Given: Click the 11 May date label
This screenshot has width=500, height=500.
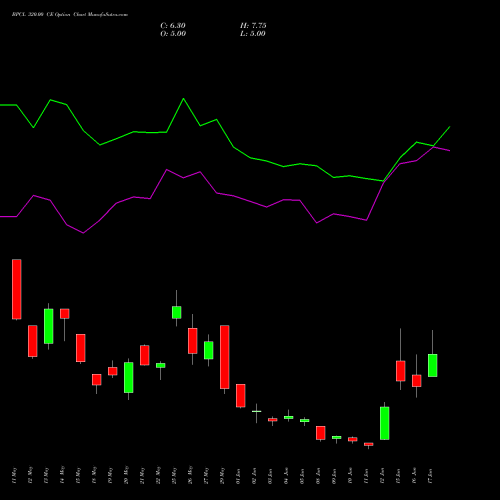Looking at the screenshot, I should coord(14,476).
